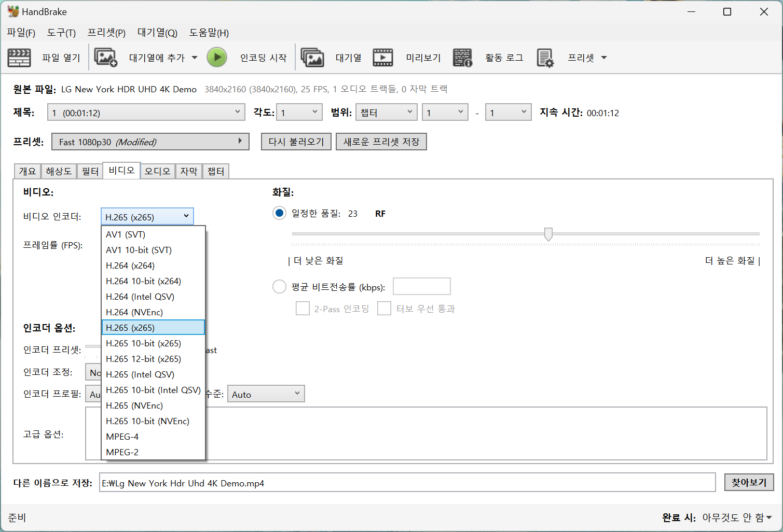Switch to the 개요 tab
The height and width of the screenshot is (532, 783).
coord(28,171)
